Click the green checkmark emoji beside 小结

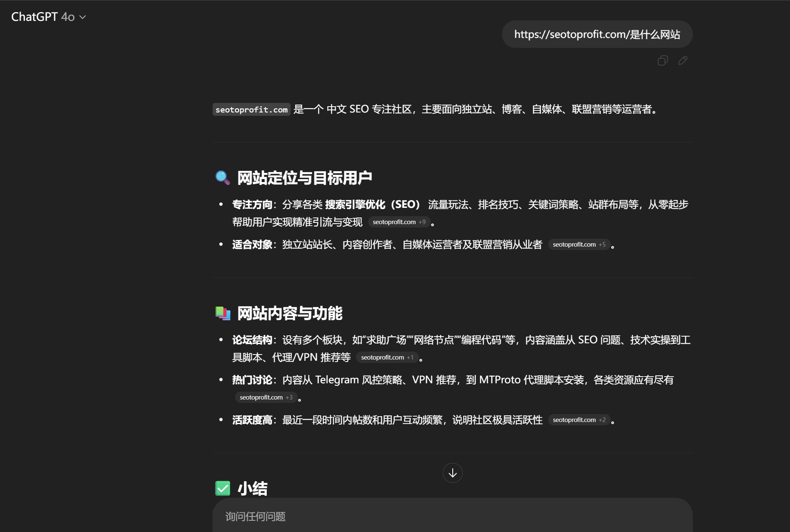click(x=223, y=488)
